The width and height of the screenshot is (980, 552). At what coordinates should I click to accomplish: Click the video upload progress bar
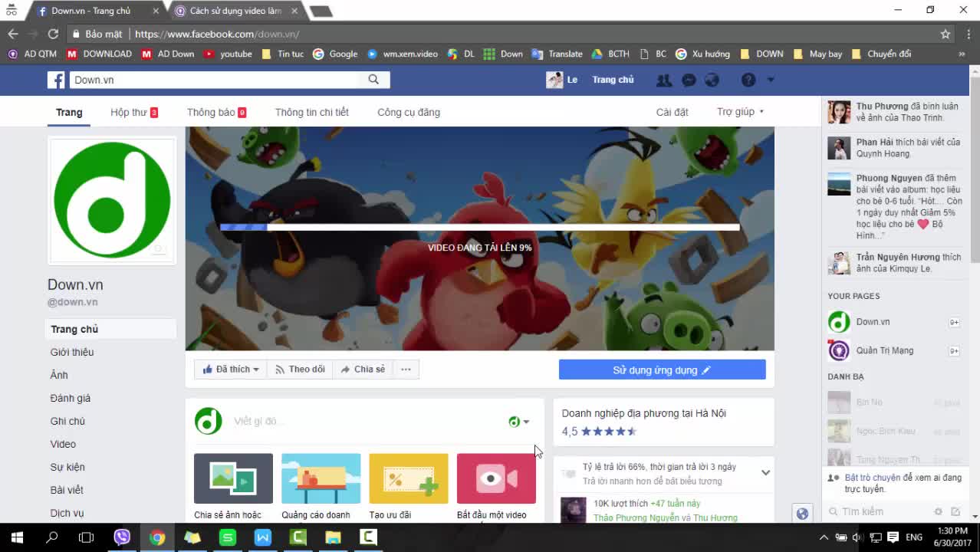click(480, 227)
